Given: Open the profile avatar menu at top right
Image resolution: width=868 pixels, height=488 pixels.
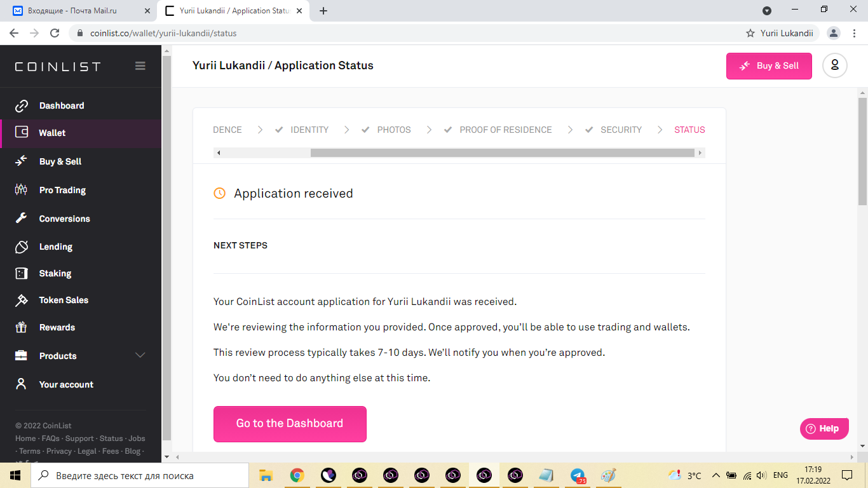Looking at the screenshot, I should pyautogui.click(x=835, y=65).
